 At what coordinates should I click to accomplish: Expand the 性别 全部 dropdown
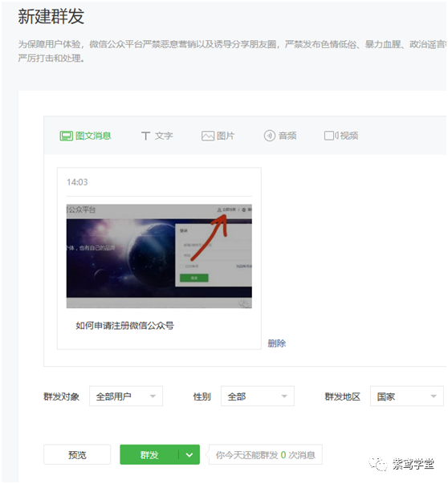point(258,396)
